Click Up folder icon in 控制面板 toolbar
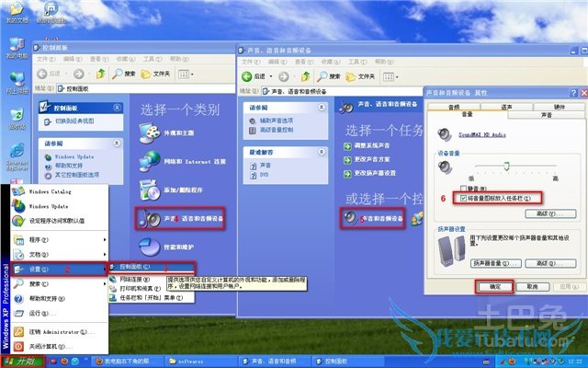The height and width of the screenshot is (368, 588). (x=100, y=74)
